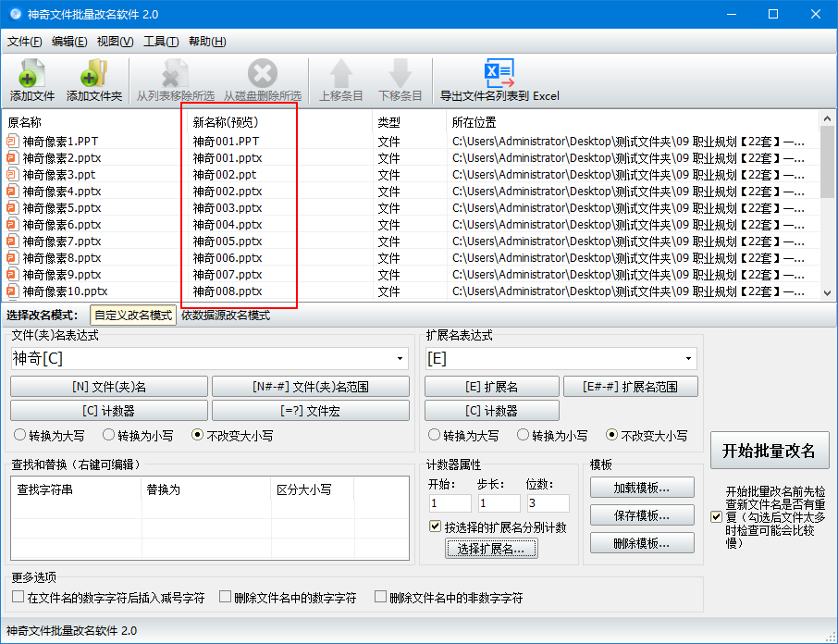
Task: Insert [E#-#] 扩展名范围 token
Action: click(631, 387)
